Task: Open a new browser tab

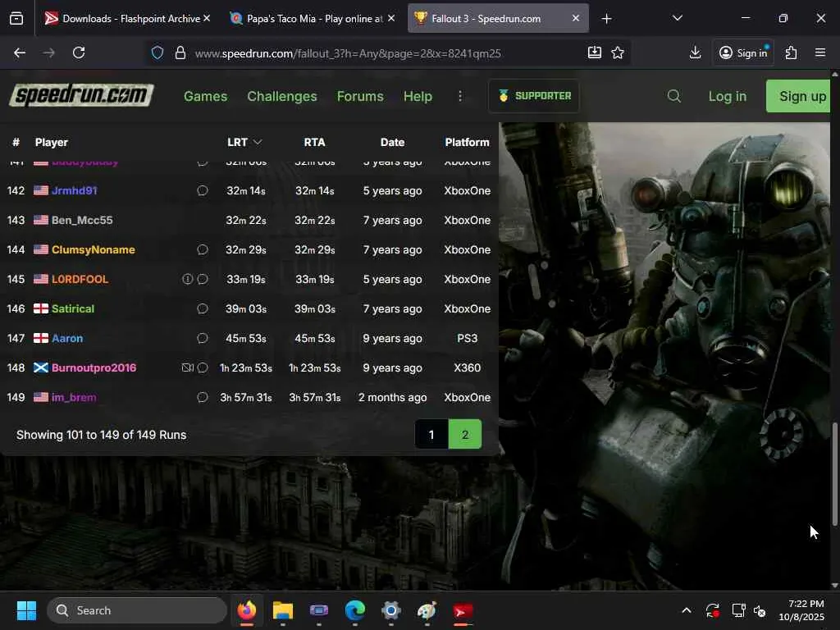Action: click(x=606, y=19)
